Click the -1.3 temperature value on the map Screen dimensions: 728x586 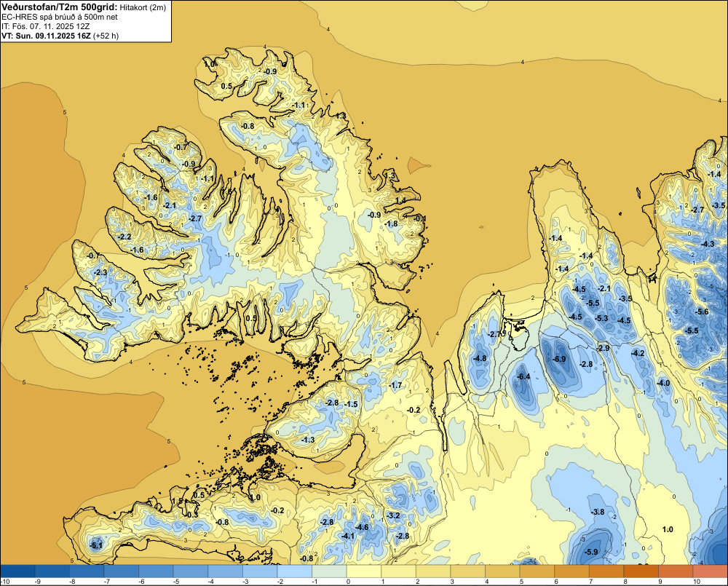[308, 440]
